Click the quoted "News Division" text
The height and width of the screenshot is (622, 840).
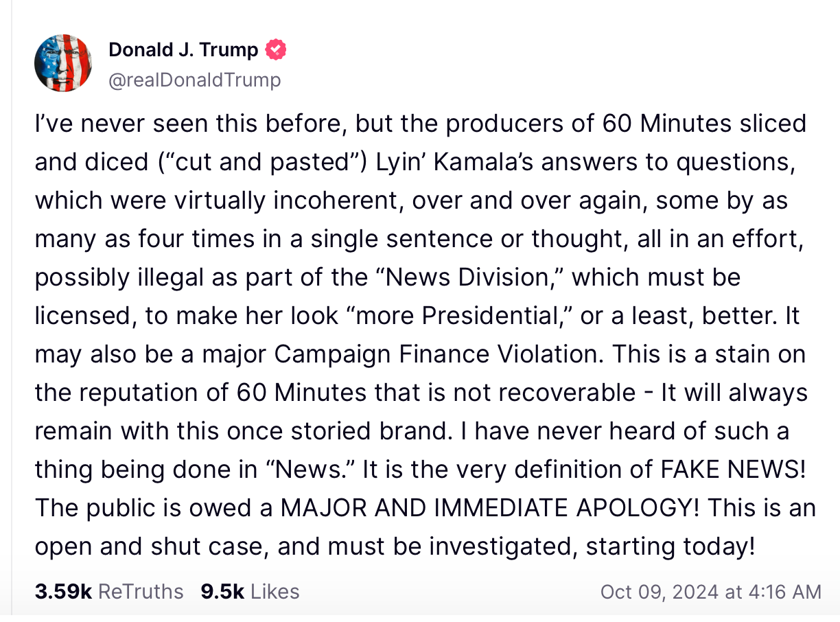click(471, 277)
